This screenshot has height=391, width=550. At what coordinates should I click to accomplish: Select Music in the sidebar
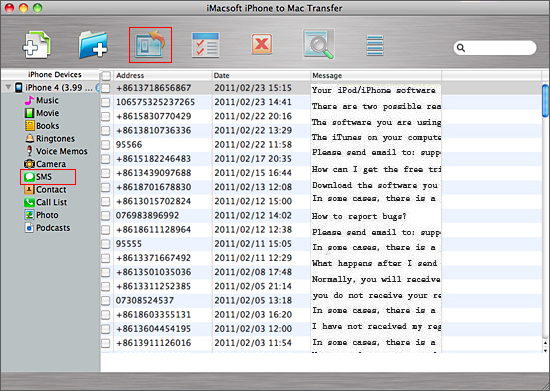[x=47, y=100]
